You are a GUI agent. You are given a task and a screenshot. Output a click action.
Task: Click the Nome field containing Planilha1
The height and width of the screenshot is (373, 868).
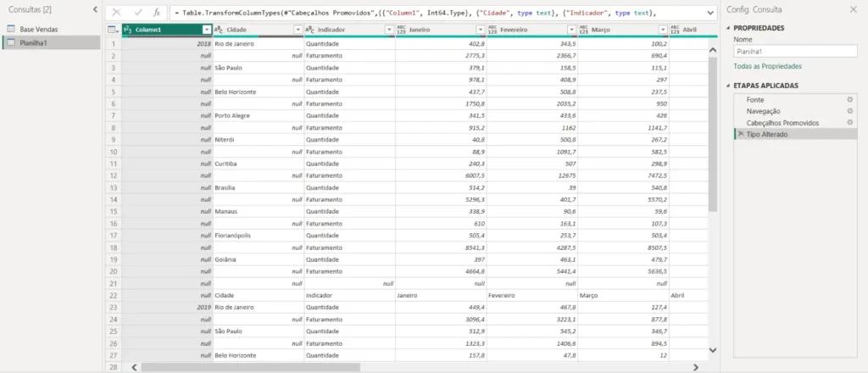(795, 51)
